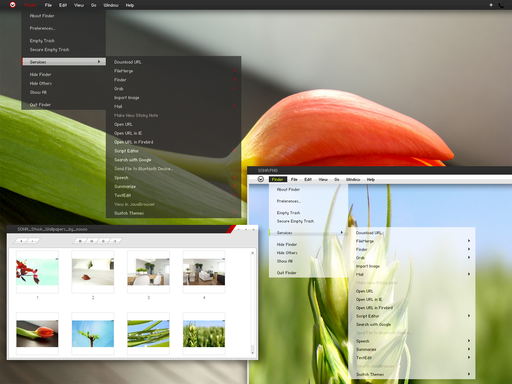Click the back arrow button in the wallpapers browser toolbar
Screen dimensions: 512x384
pos(21,241)
